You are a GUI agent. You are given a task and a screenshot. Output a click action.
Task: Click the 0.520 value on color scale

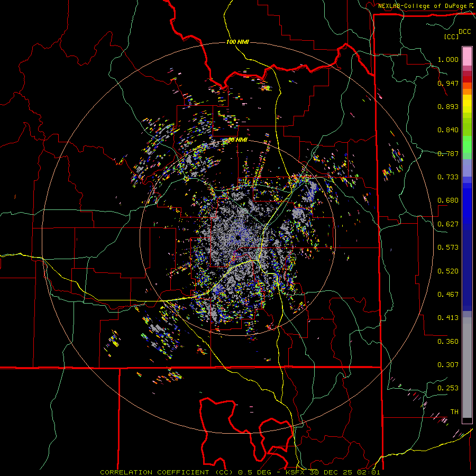point(448,271)
